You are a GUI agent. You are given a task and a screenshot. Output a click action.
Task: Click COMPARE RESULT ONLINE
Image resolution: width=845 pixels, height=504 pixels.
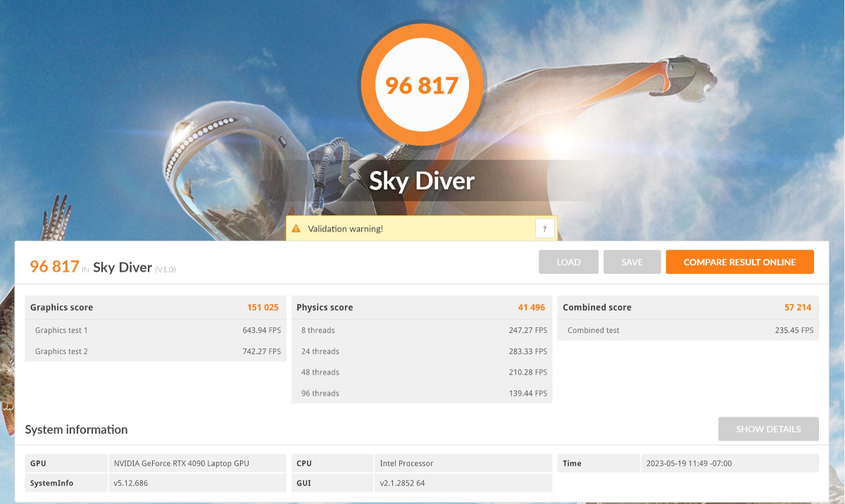[739, 262]
